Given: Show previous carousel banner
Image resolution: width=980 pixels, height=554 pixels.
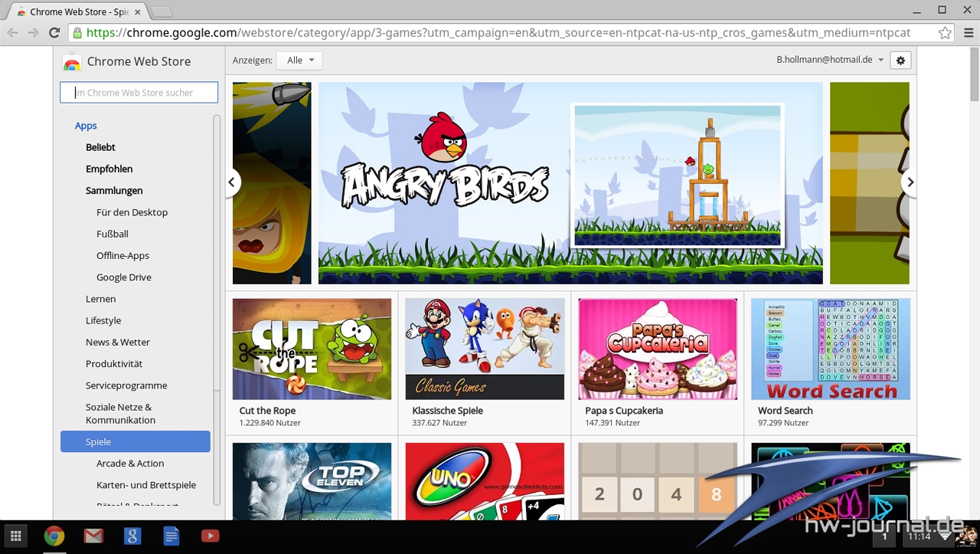Looking at the screenshot, I should pyautogui.click(x=232, y=182).
